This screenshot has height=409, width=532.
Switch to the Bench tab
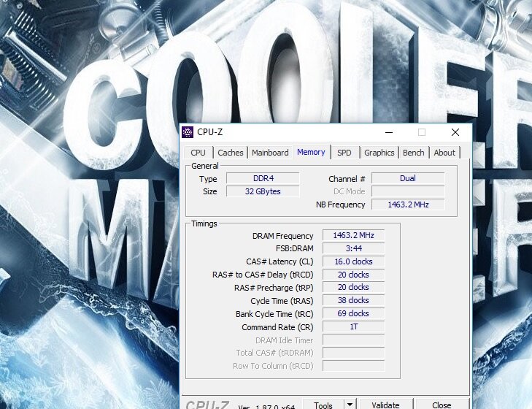click(414, 153)
